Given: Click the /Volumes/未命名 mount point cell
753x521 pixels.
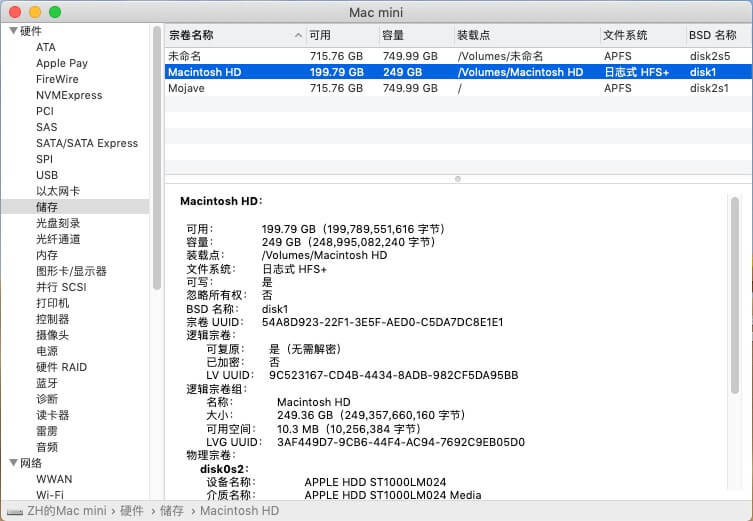Looking at the screenshot, I should (x=500, y=56).
